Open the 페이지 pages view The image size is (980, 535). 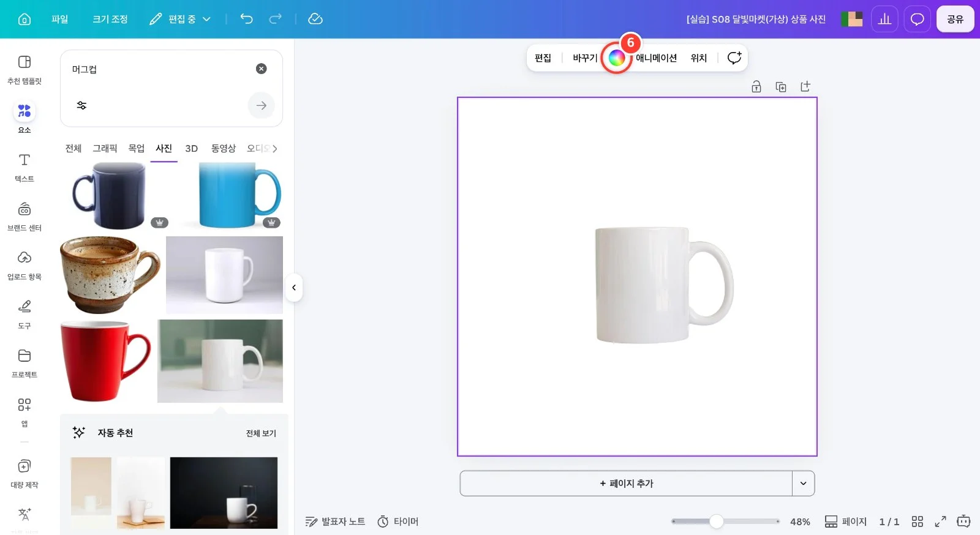(x=846, y=522)
